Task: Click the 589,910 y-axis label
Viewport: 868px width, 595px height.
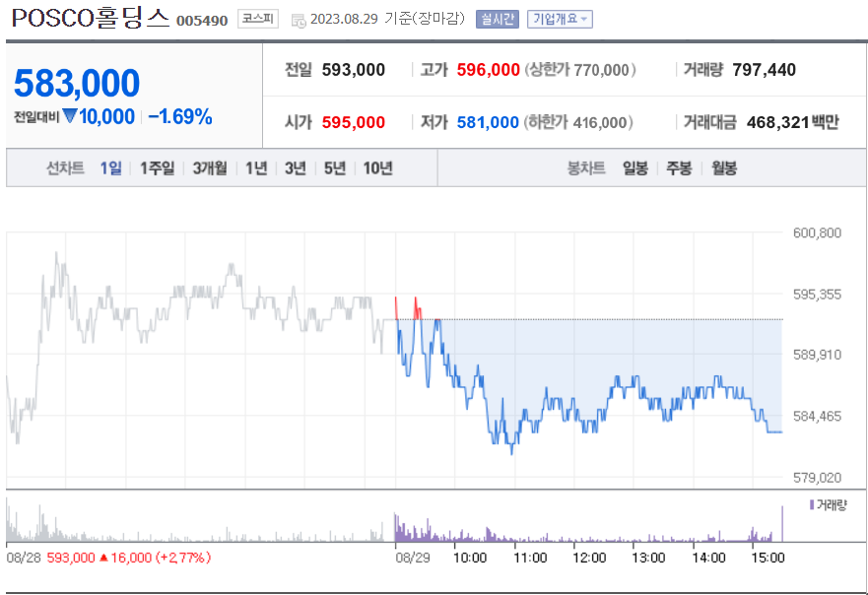Action: (x=817, y=355)
